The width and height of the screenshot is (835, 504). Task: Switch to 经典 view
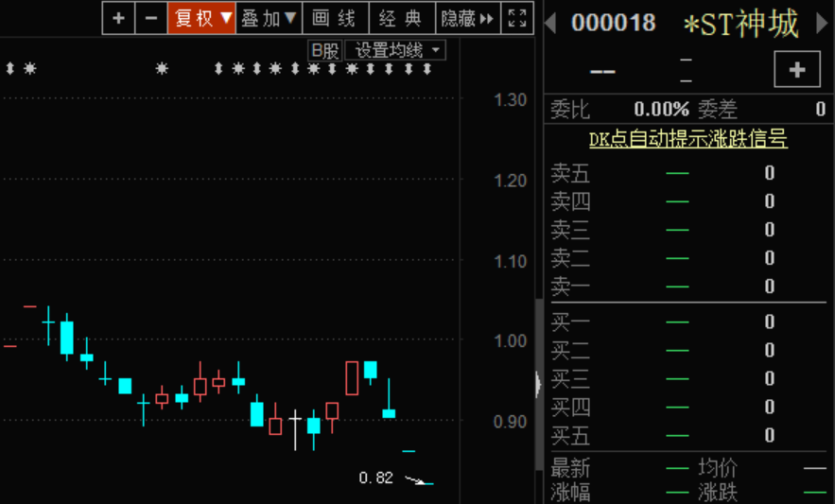pyautogui.click(x=402, y=19)
